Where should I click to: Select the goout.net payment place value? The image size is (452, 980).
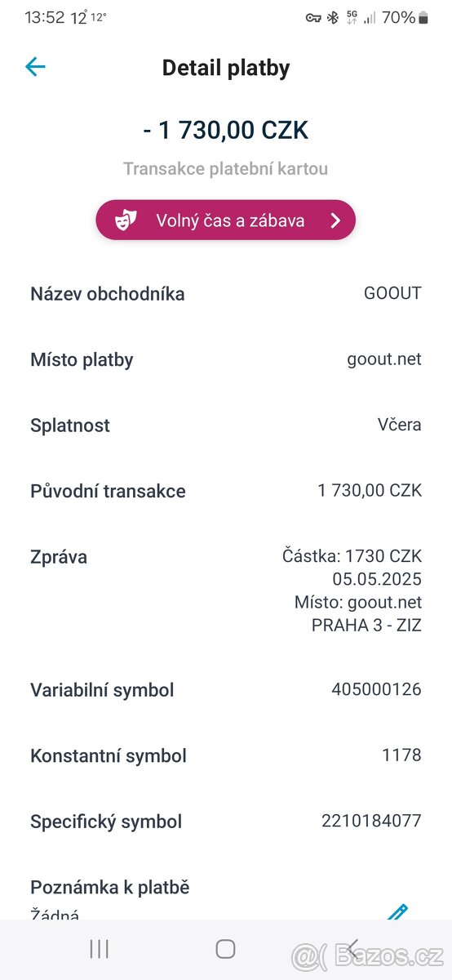click(384, 359)
